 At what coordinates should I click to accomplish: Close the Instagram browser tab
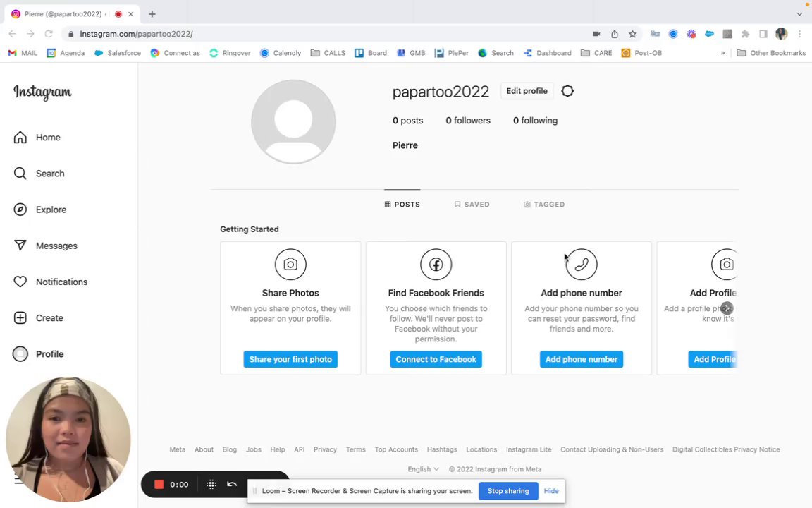pos(130,14)
